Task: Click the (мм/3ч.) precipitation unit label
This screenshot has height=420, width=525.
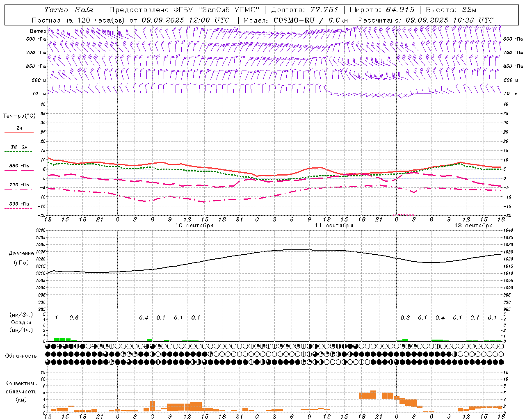Action: click(21, 315)
